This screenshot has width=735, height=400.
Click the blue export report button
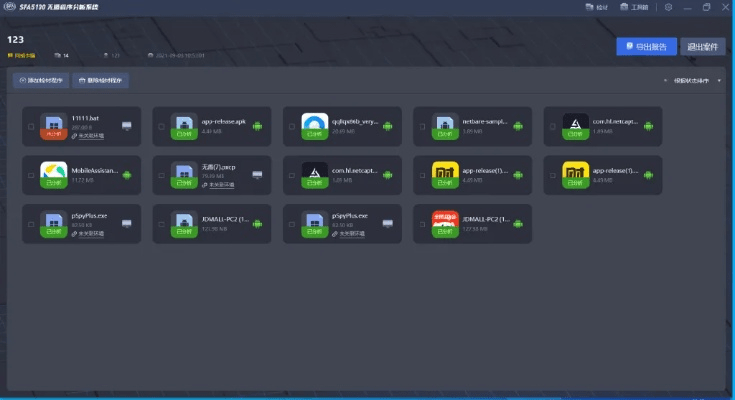[646, 46]
